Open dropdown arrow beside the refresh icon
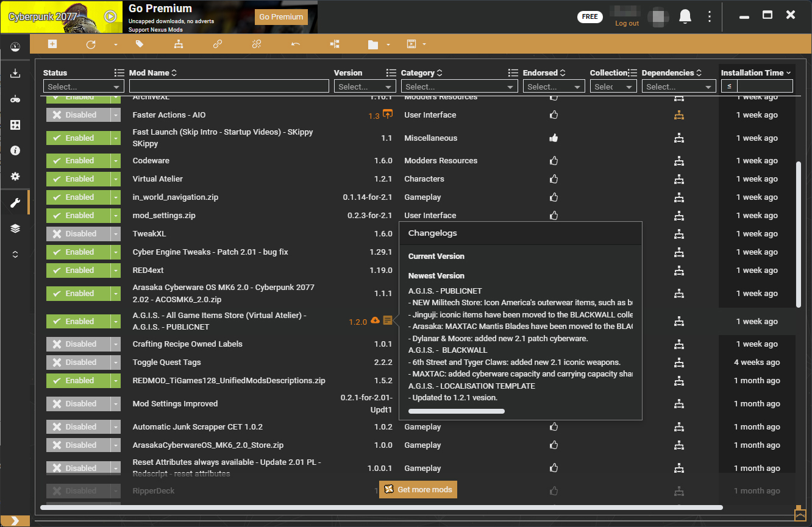The height and width of the screenshot is (527, 812). [x=115, y=44]
